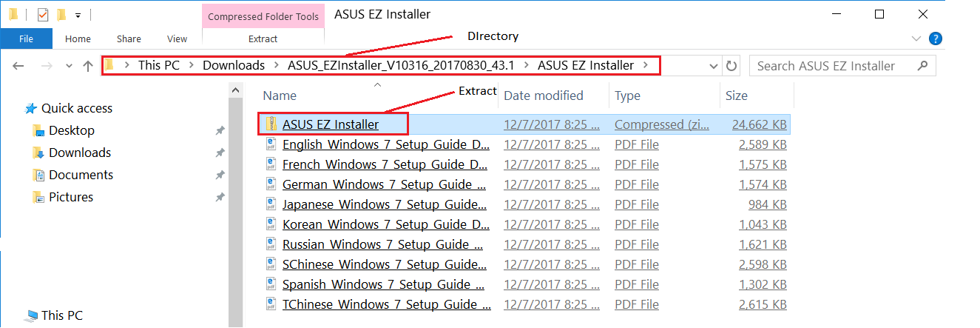Click the Back navigation arrow
The height and width of the screenshot is (328, 980).
(x=19, y=66)
